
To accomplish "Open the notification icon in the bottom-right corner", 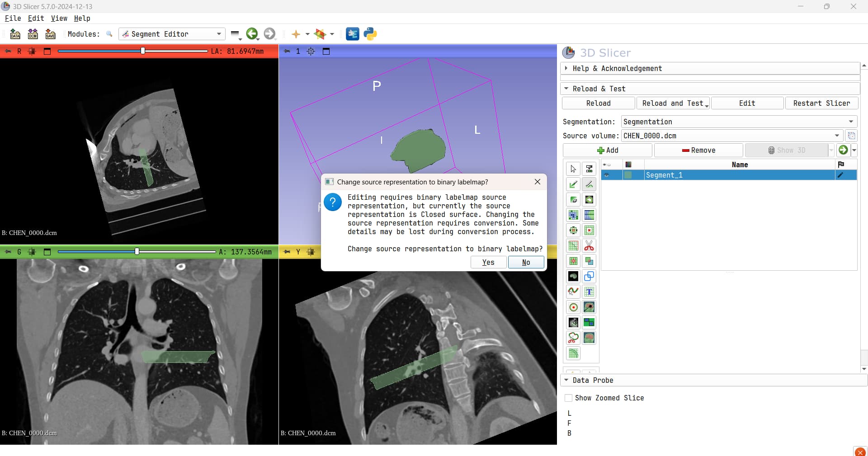I will click(860, 451).
